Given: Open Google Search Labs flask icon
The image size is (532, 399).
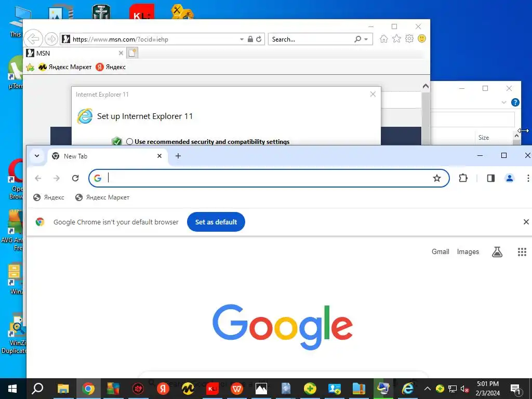Looking at the screenshot, I should coord(497,252).
